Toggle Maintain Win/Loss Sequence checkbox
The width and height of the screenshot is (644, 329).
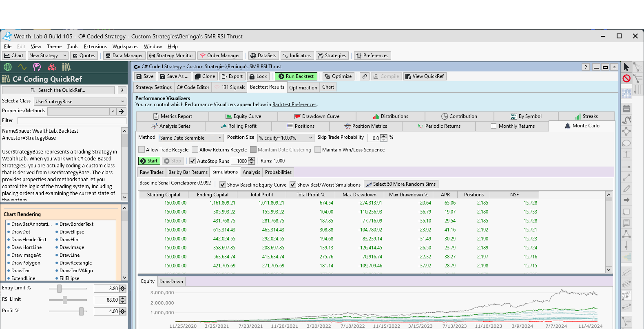(x=318, y=150)
